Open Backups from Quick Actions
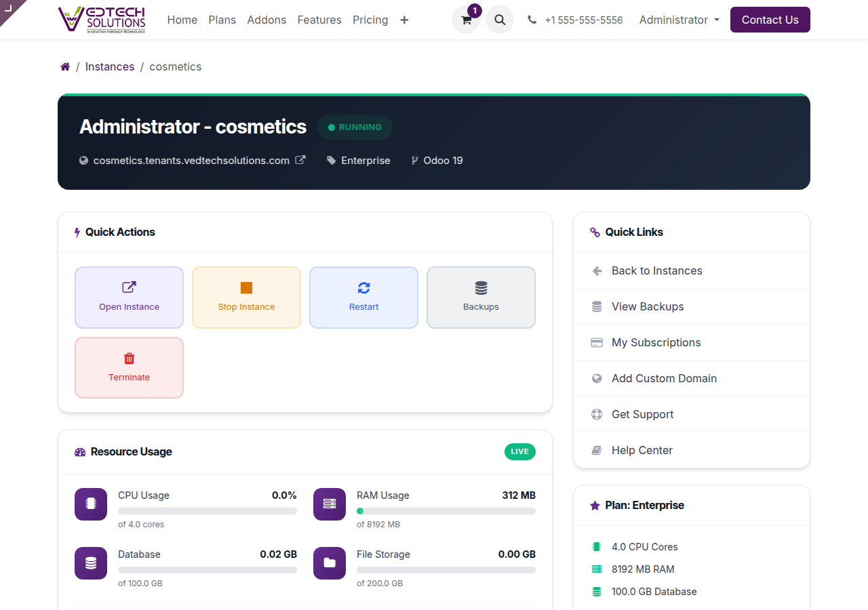Screen dimensions: 868x610 [x=481, y=298]
